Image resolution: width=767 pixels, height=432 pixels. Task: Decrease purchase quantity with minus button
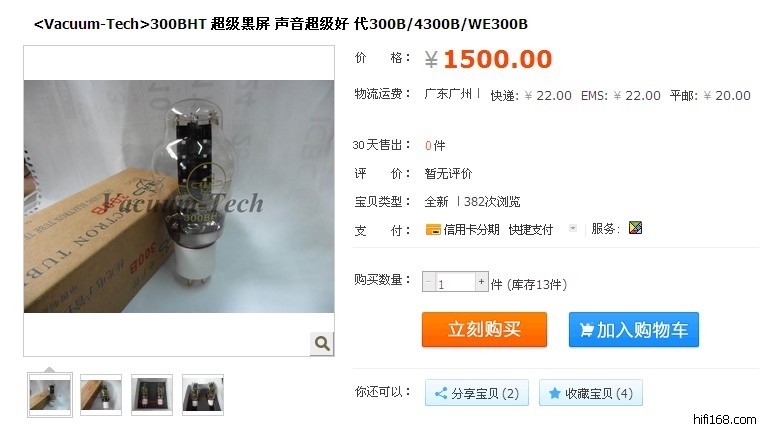coord(429,282)
